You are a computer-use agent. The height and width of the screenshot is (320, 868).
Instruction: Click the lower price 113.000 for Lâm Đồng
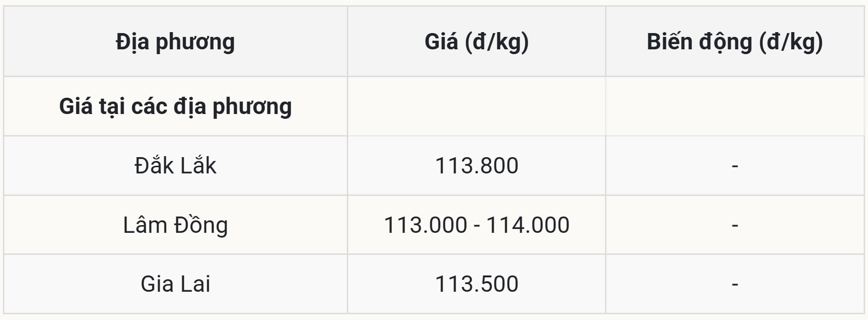425,225
